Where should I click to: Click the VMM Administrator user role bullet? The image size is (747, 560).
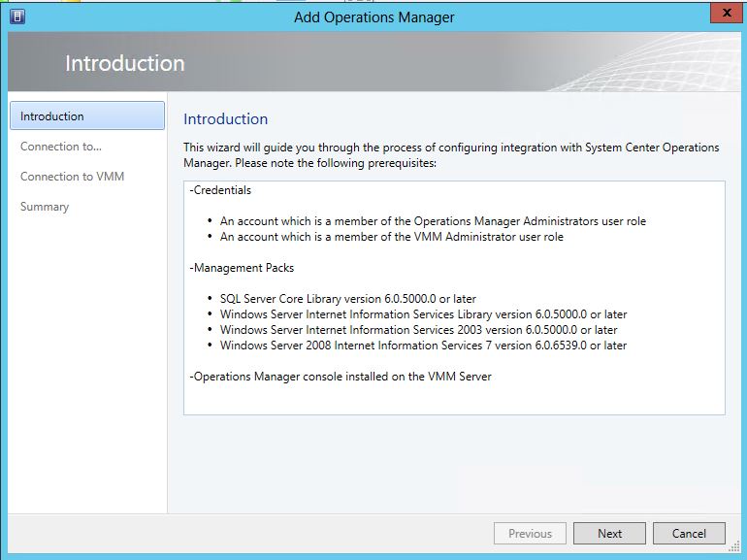click(x=391, y=237)
